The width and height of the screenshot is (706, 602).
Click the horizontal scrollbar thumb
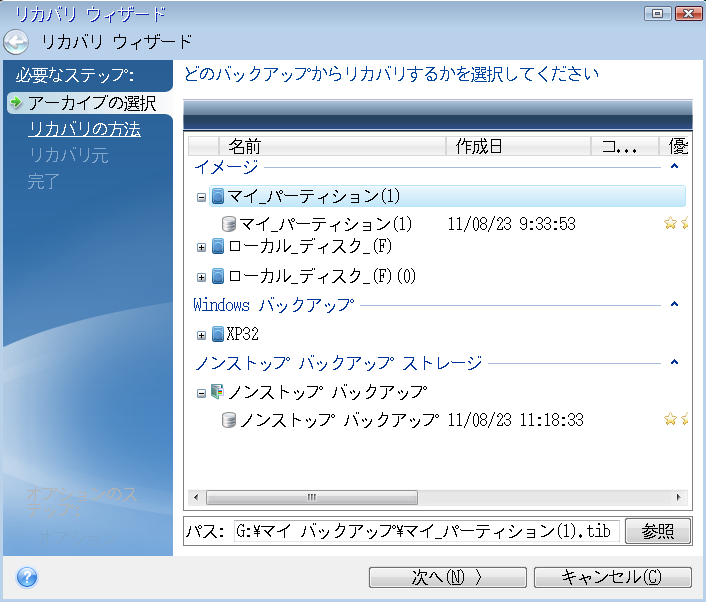pyautogui.click(x=310, y=497)
